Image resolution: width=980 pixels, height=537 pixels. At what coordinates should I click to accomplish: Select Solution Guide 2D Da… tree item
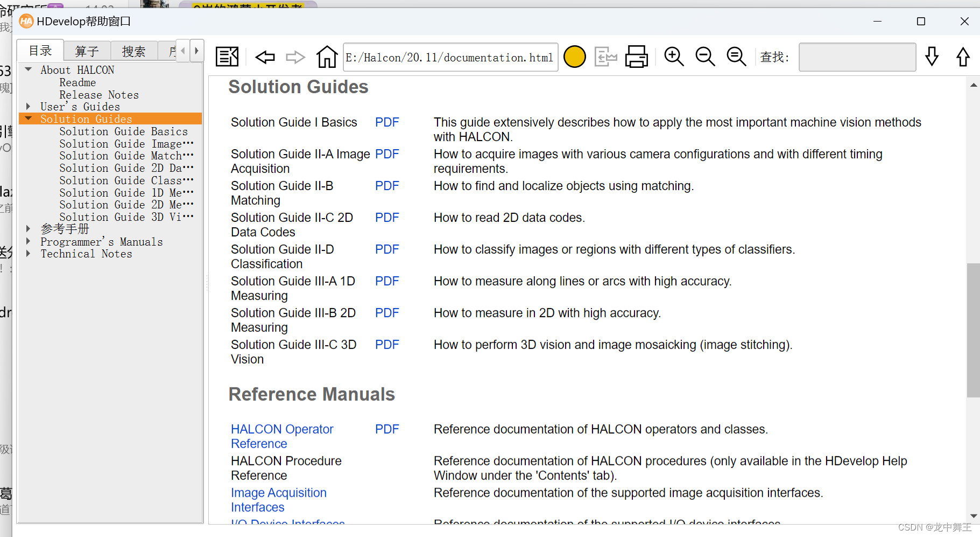126,168
